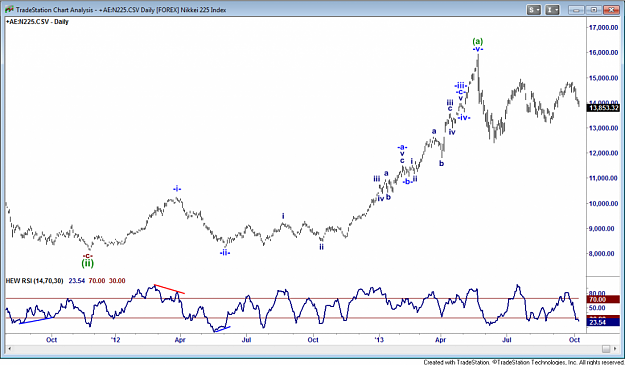The height and width of the screenshot is (365, 625).
Task: Restore down the Chart Analysis window
Action: (x=593, y=10)
